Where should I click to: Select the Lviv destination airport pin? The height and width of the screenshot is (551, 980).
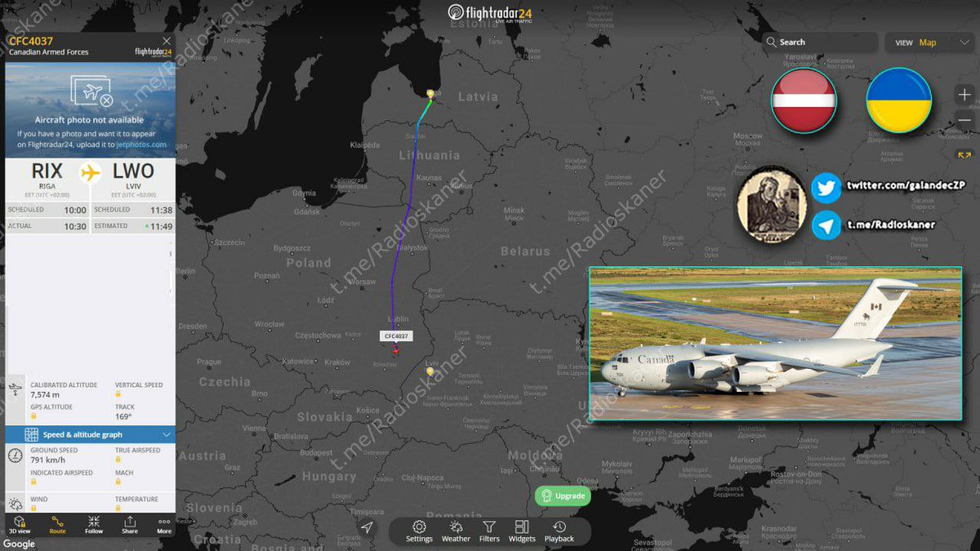coord(430,372)
